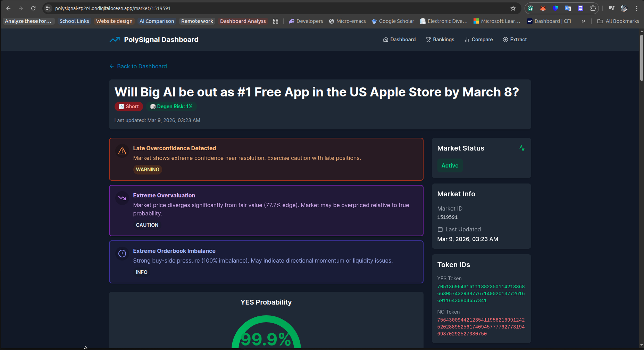Click the PolySignal trend logo icon
The height and width of the screenshot is (350, 644).
[115, 40]
